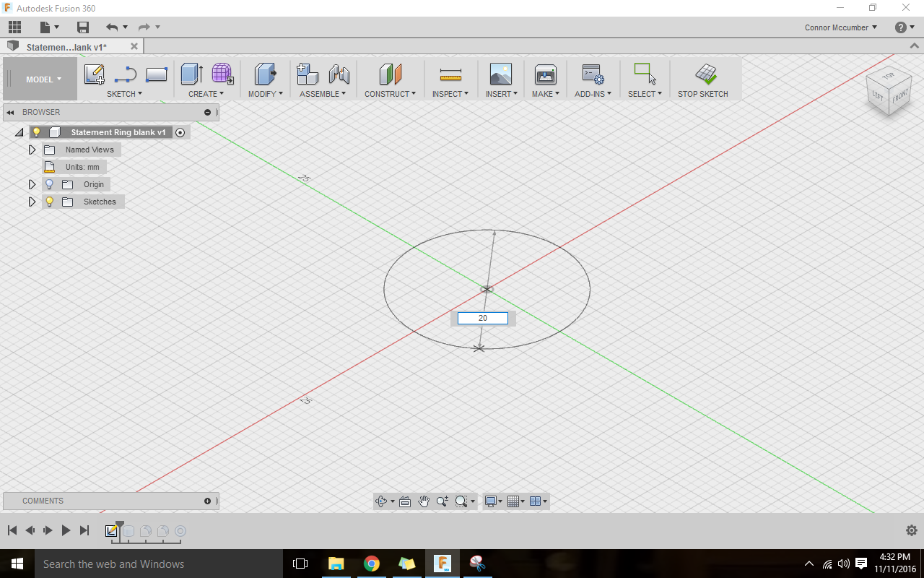Click the Orbit navigation icon

click(x=382, y=501)
